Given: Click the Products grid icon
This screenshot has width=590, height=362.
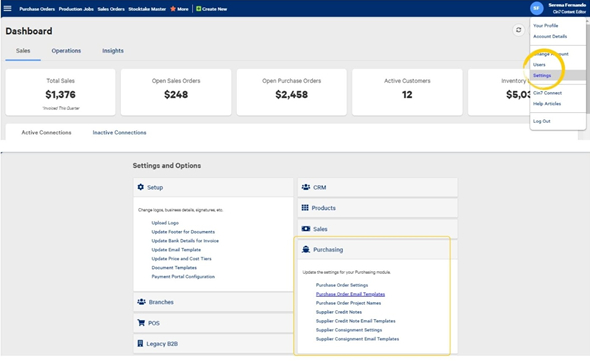Looking at the screenshot, I should point(305,208).
